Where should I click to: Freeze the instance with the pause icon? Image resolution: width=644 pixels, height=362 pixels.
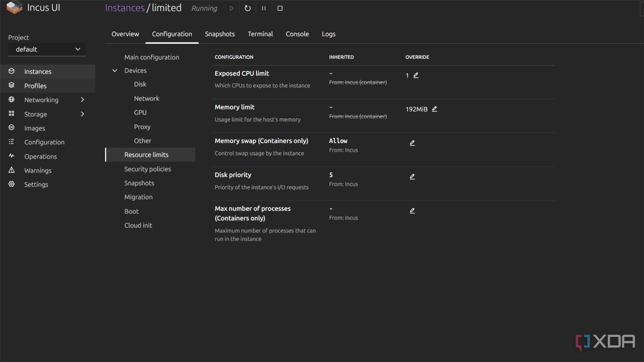(264, 8)
